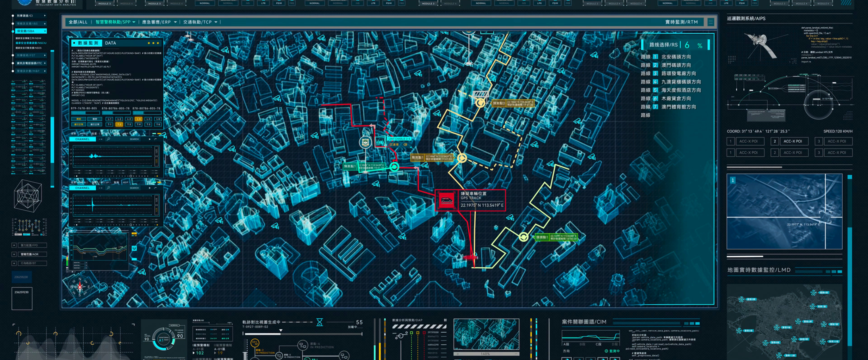This screenshot has width=868, height=360.
Task: Click the police badge marker on map
Action: pos(365,142)
